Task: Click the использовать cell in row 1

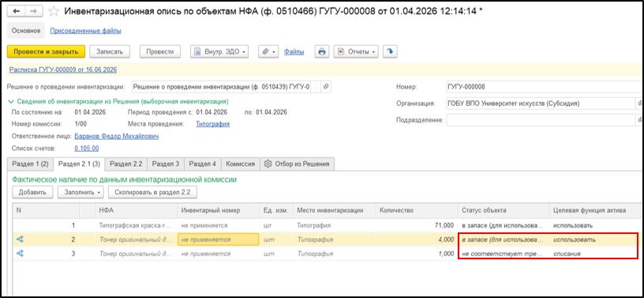Action: click(x=595, y=225)
